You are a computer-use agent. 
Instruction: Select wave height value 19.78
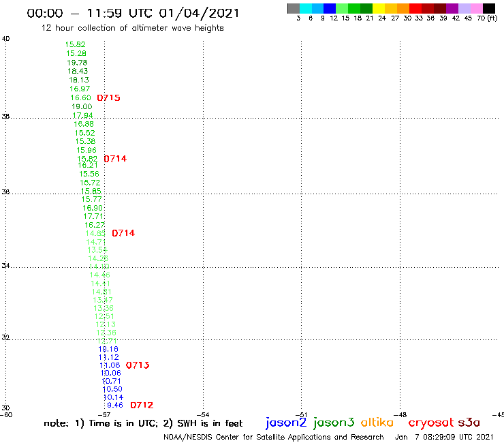pos(77,63)
